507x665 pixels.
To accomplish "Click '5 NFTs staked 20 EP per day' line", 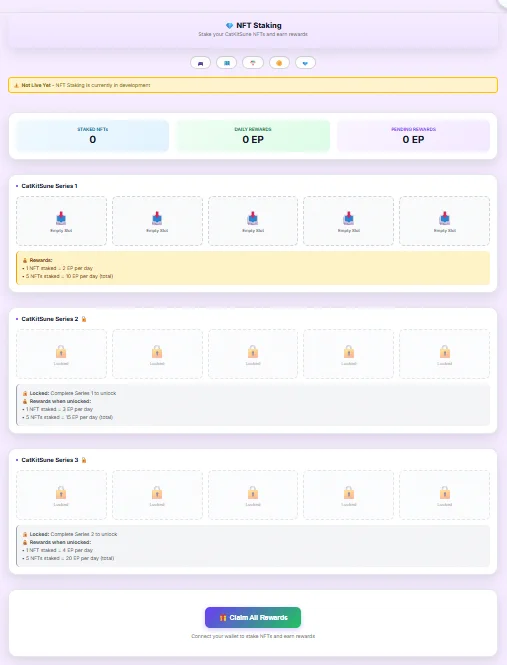I will click(x=68, y=559).
